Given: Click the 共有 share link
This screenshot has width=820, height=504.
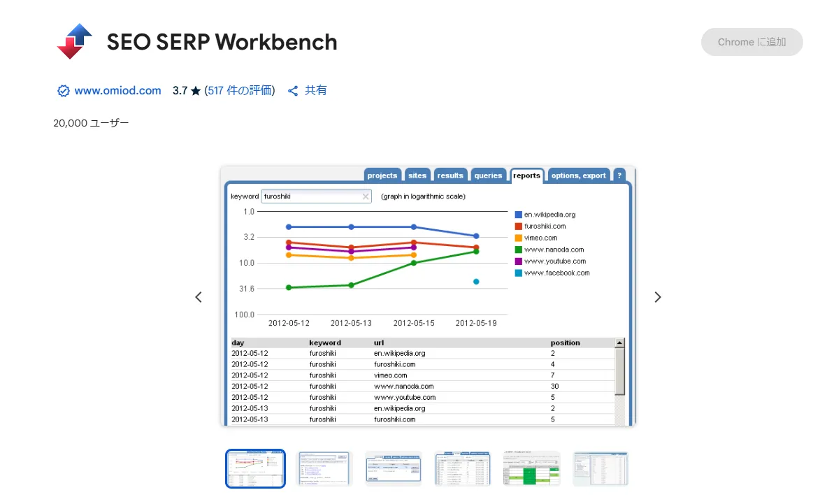Looking at the screenshot, I should (x=316, y=90).
